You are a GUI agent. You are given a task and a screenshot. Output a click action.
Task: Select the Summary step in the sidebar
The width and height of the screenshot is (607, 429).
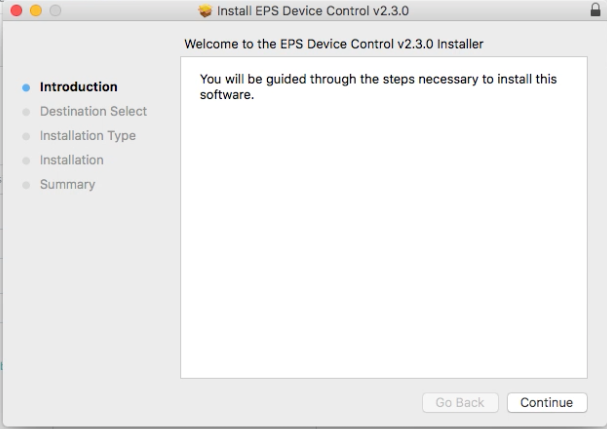(67, 184)
